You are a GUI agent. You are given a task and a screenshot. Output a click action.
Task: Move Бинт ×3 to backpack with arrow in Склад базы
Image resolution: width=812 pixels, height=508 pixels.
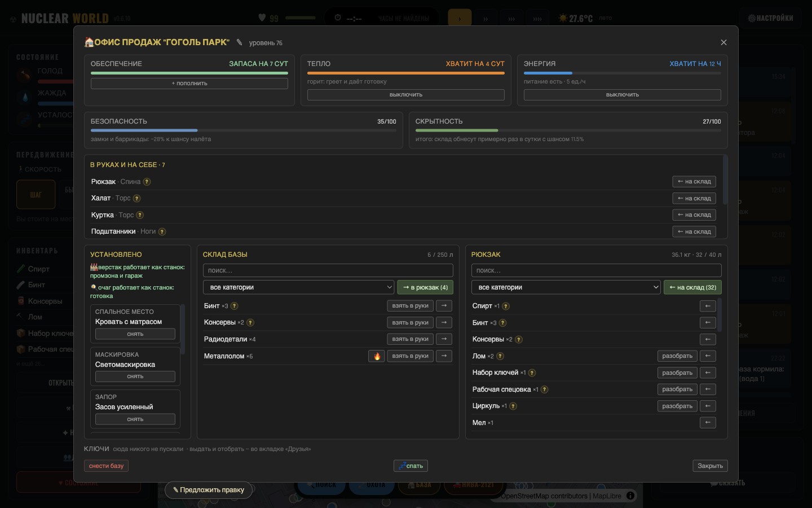pos(444,306)
